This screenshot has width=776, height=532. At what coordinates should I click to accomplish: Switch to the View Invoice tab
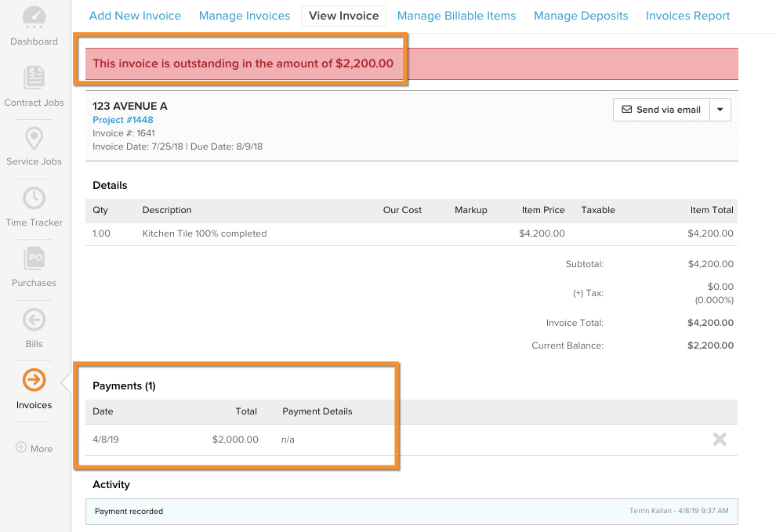pyautogui.click(x=343, y=15)
